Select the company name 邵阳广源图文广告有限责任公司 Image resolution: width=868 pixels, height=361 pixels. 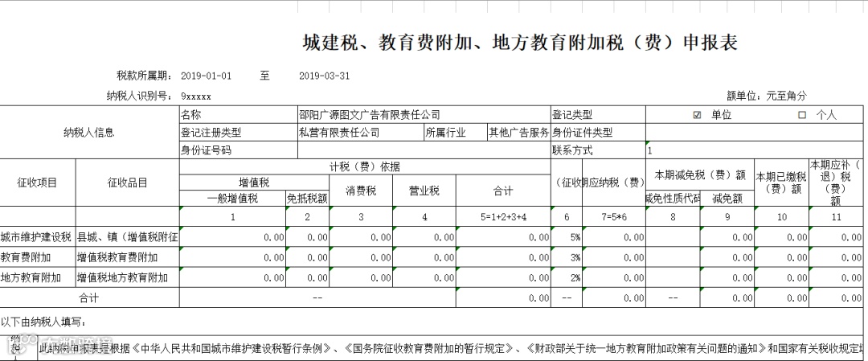point(424,115)
